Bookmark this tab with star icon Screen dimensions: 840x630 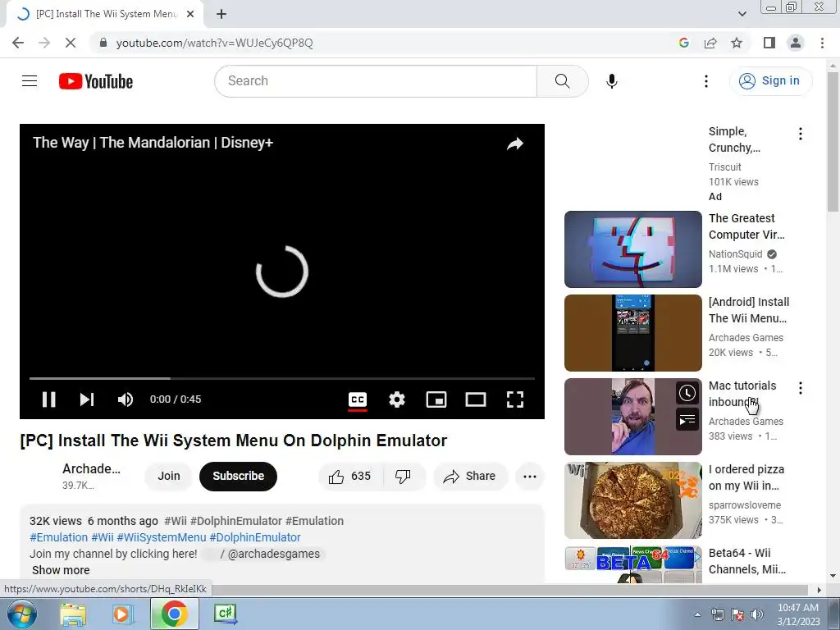coord(737,43)
